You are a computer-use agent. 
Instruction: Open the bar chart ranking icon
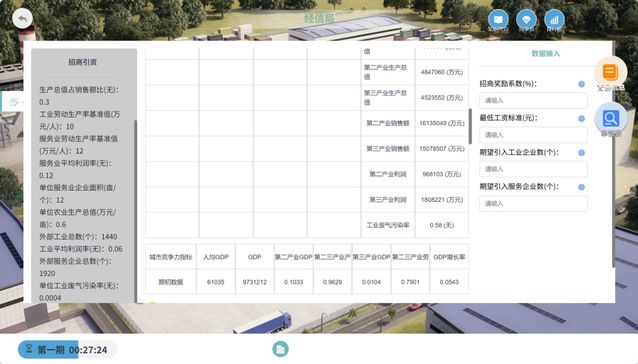(x=554, y=20)
